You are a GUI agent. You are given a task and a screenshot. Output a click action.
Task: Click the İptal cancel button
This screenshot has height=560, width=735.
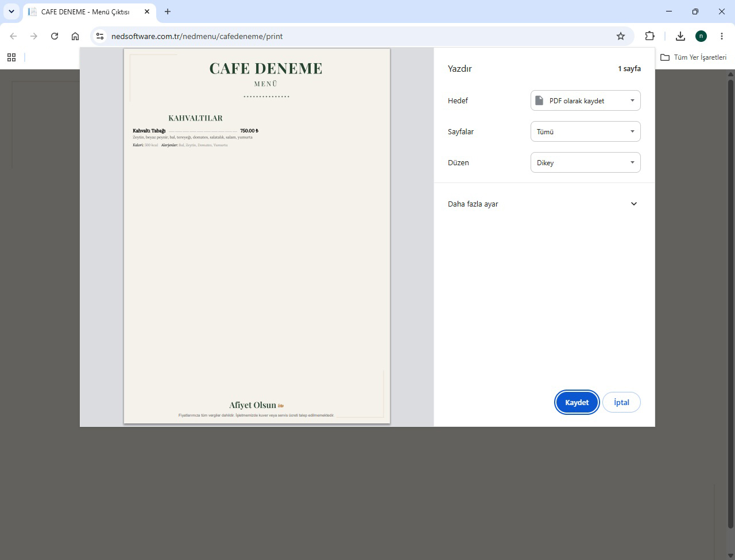621,402
